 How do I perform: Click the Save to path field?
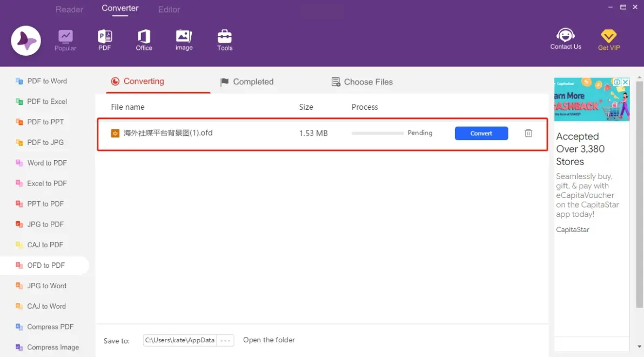[180, 340]
